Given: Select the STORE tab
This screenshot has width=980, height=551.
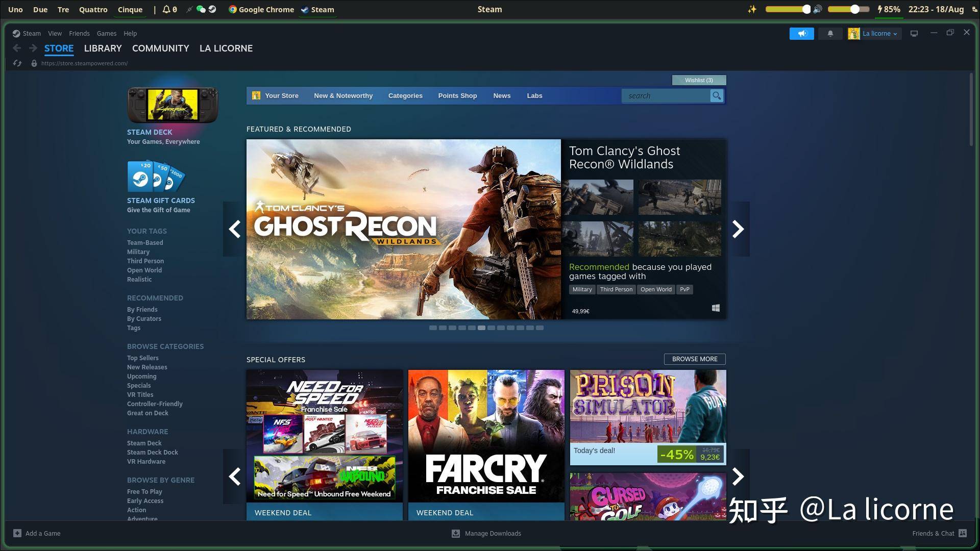Looking at the screenshot, I should coord(59,48).
